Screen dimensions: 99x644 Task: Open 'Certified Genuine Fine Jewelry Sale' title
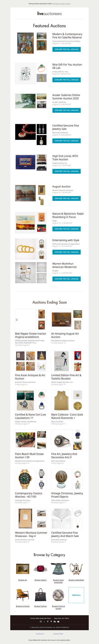click(x=65, y=127)
